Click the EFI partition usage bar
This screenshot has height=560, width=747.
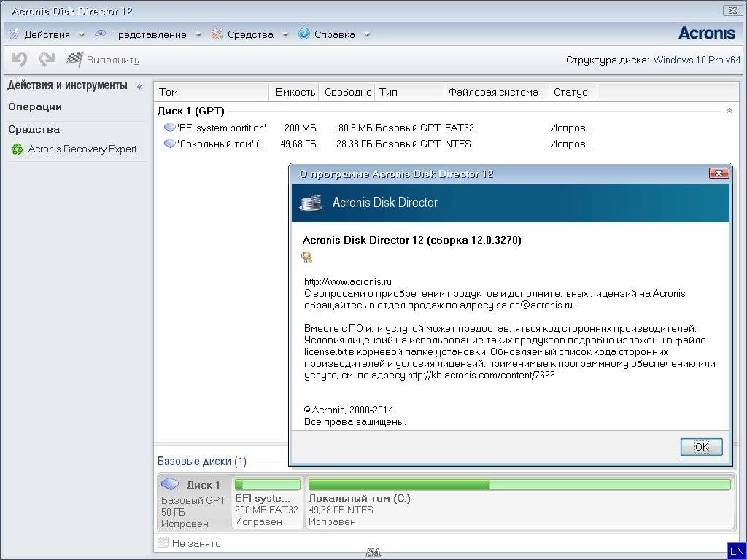click(x=268, y=485)
